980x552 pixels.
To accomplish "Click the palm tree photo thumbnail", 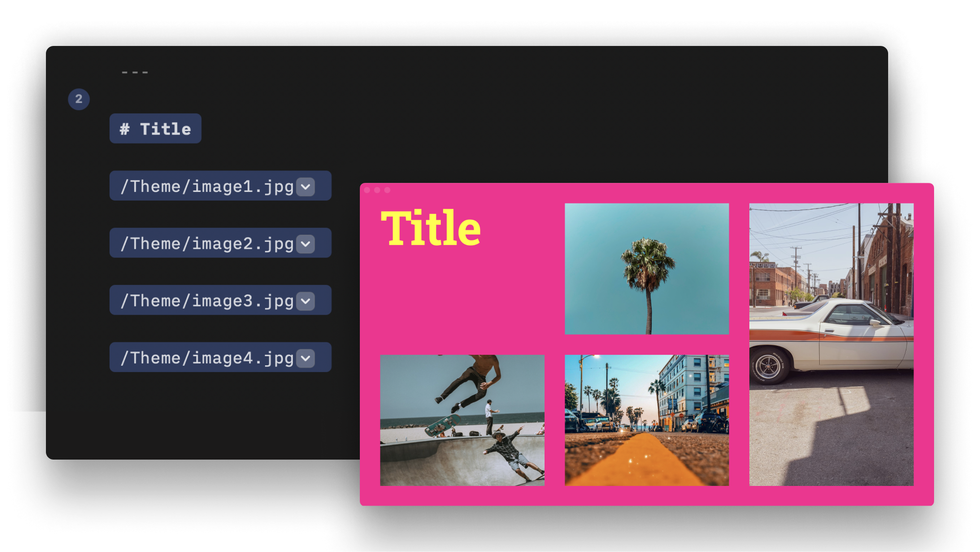I will (x=646, y=269).
